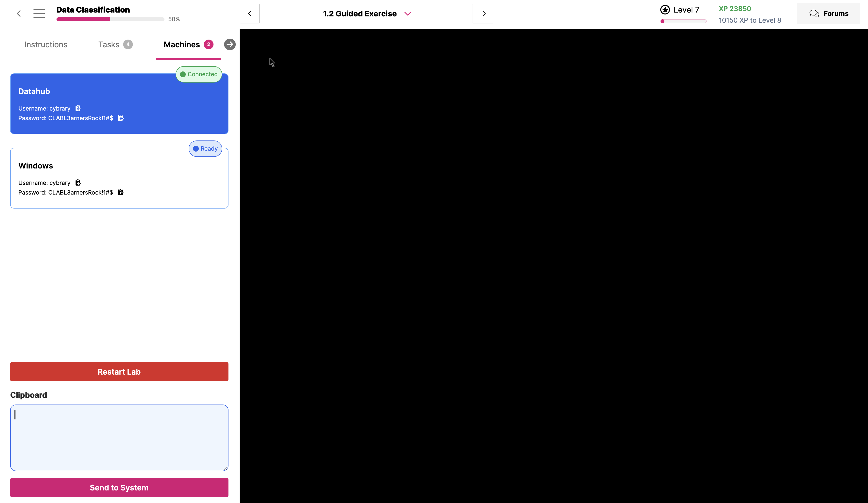Click the circular arrow beside Machines tab
Screen dimensions: 868x503
click(230, 44)
